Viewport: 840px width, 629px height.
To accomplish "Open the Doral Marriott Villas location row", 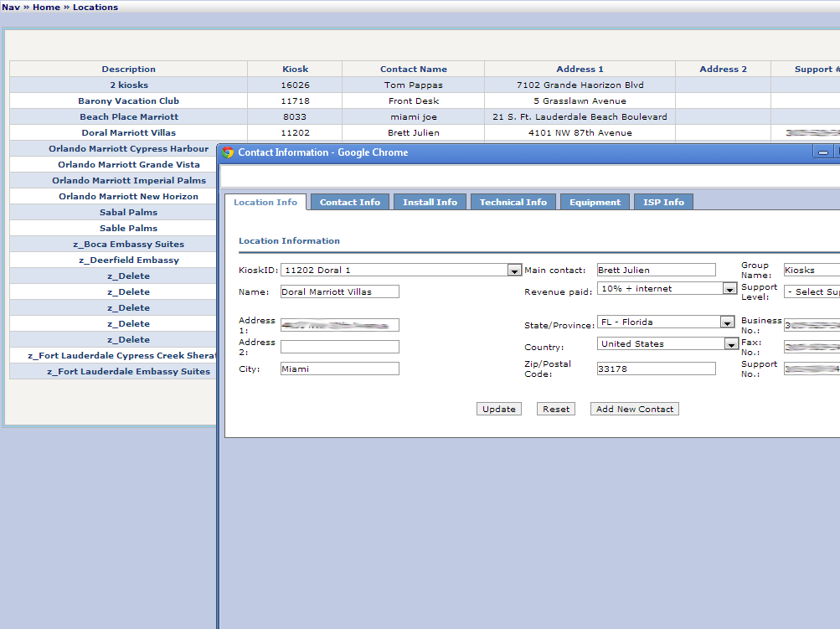I will click(129, 133).
